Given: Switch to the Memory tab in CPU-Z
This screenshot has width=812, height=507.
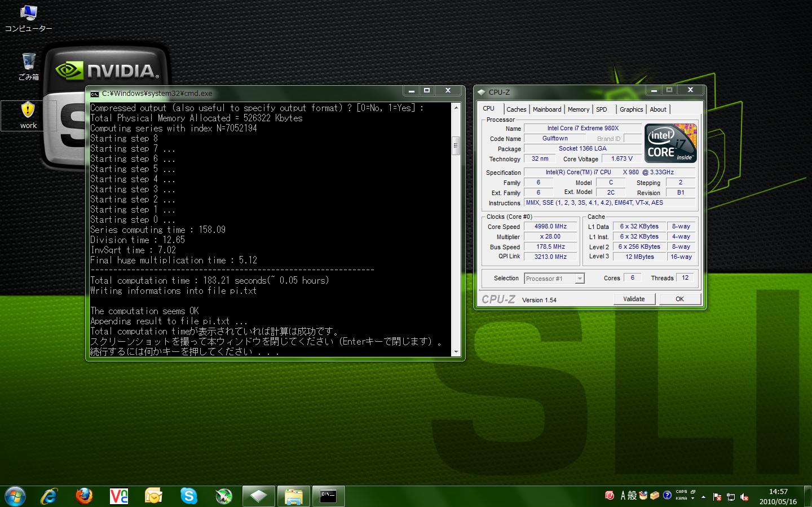Looking at the screenshot, I should [578, 109].
